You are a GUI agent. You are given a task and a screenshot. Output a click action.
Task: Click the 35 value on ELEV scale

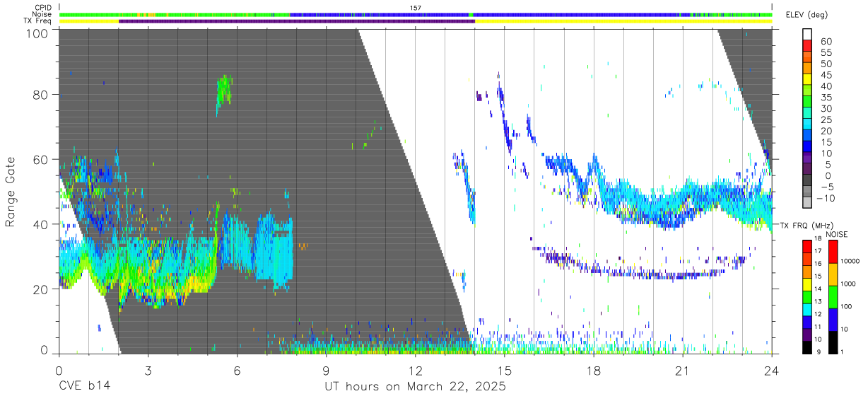coord(826,97)
